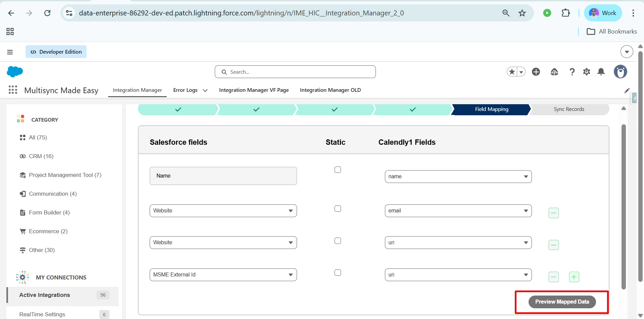Open Active Integrations list

(x=63, y=295)
